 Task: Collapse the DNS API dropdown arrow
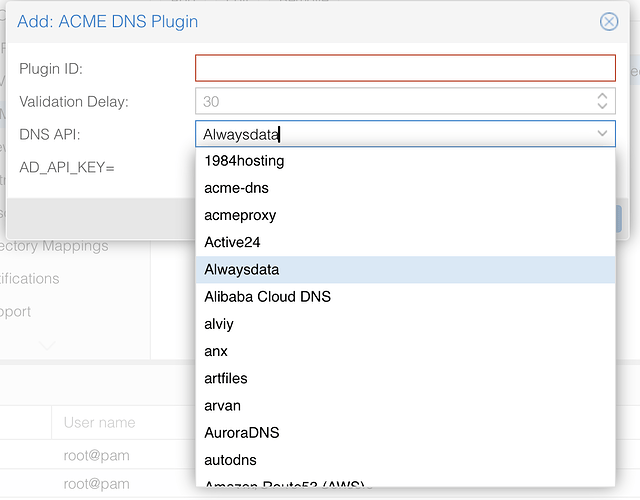point(602,133)
